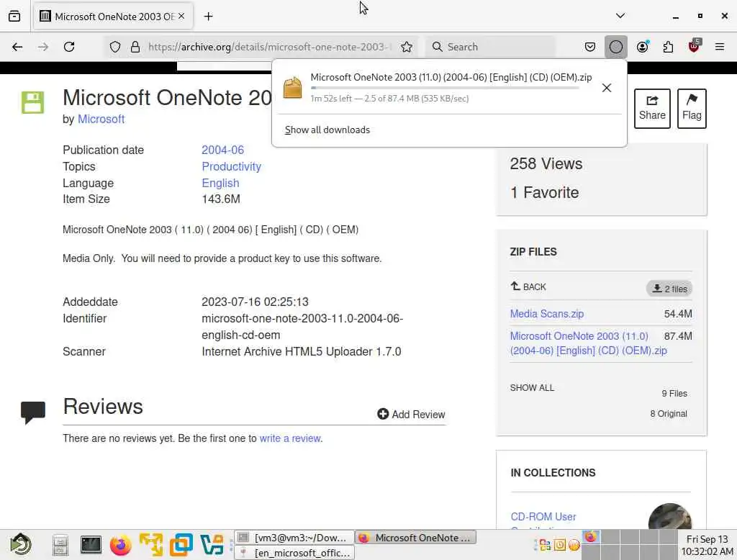This screenshot has width=737, height=560.
Task: Click the 1 Favorite stat
Action: click(544, 192)
